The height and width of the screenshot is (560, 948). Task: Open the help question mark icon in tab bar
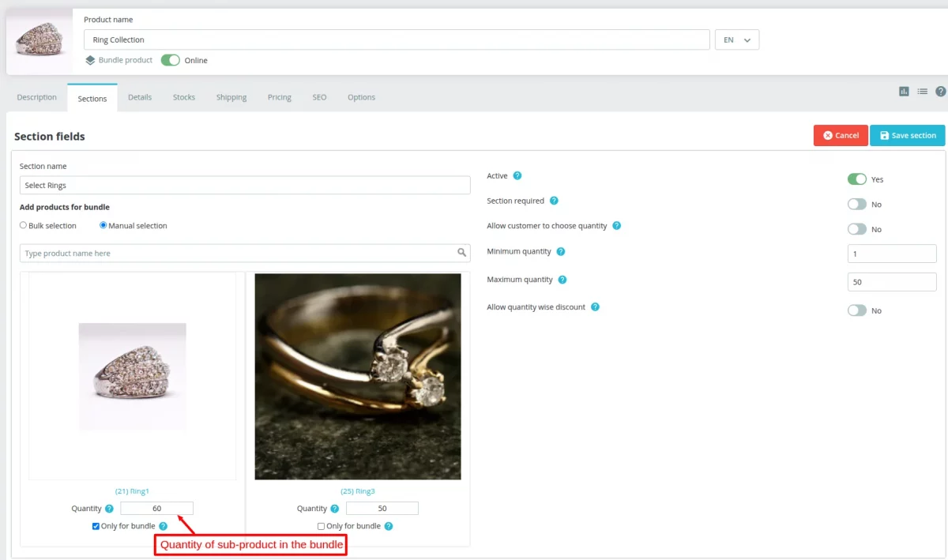click(x=940, y=92)
